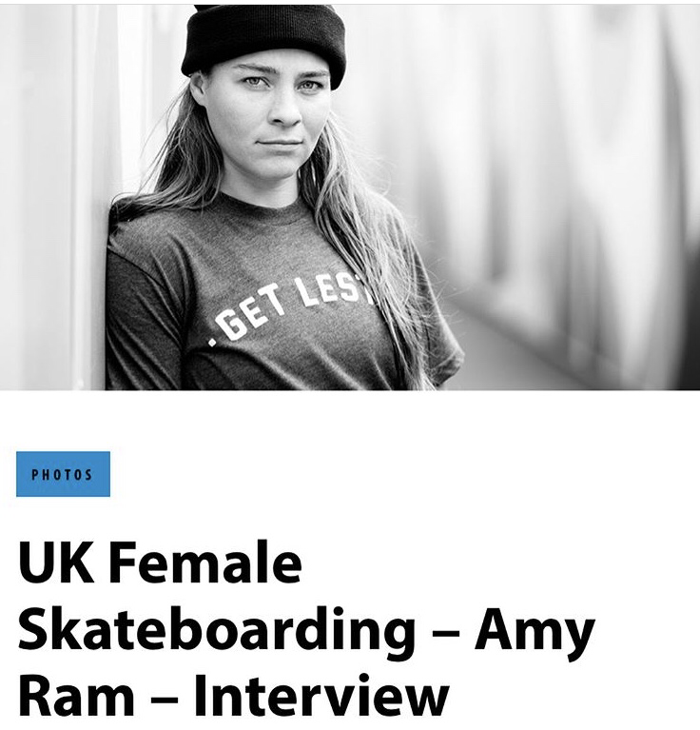Open the blue PHOTOS category tag

tap(63, 474)
